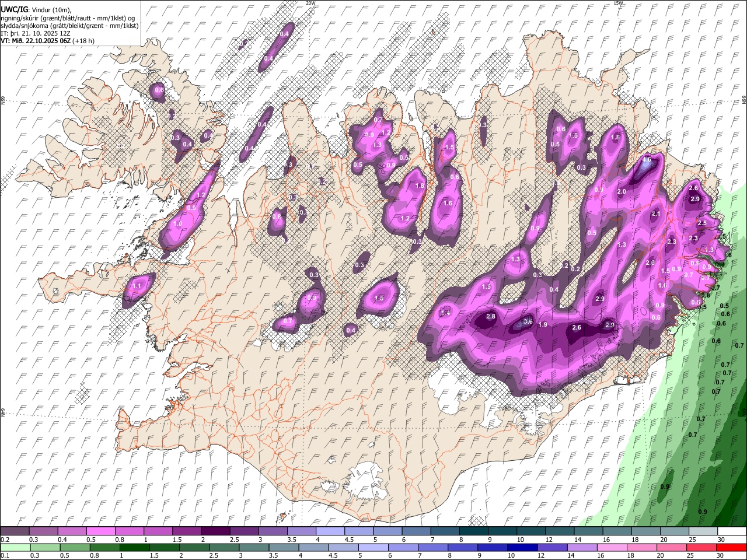Pick the darkest green 1 mm rain swatch

click(134, 548)
